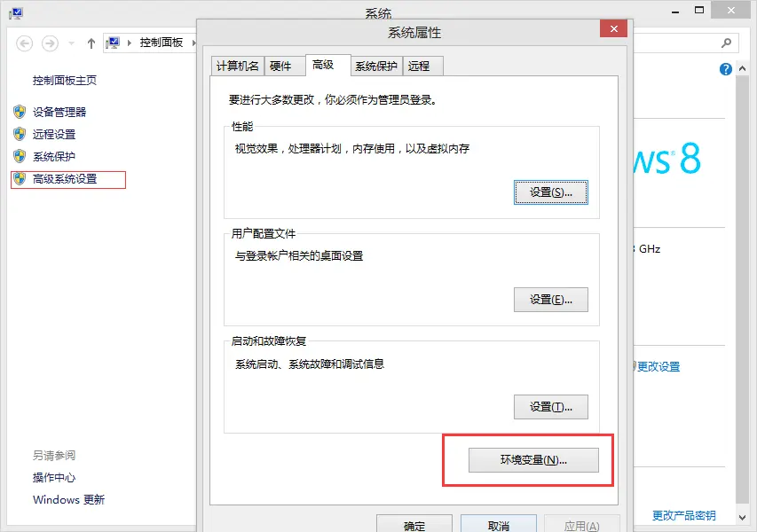Open Windows 更新 link

pos(68,500)
